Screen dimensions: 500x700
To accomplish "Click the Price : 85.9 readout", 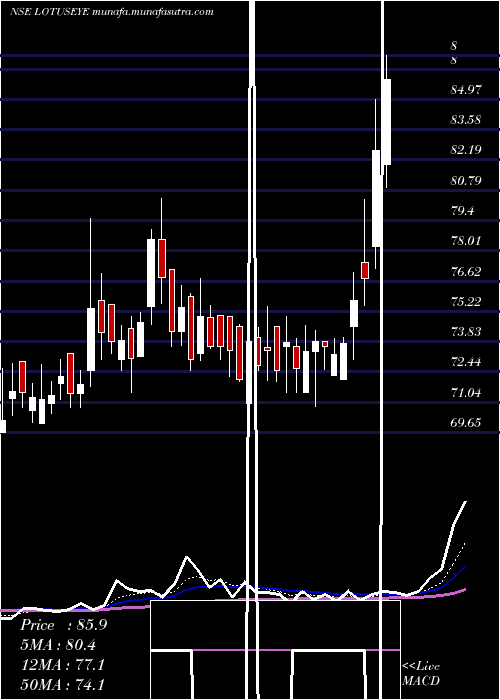I will pyautogui.click(x=64, y=625).
